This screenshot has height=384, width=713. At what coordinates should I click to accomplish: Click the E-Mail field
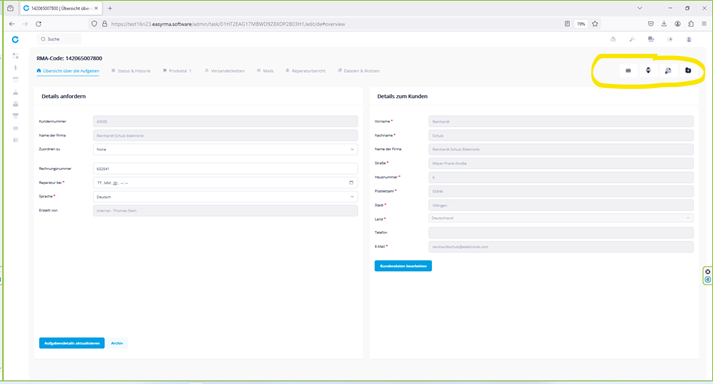click(x=561, y=247)
